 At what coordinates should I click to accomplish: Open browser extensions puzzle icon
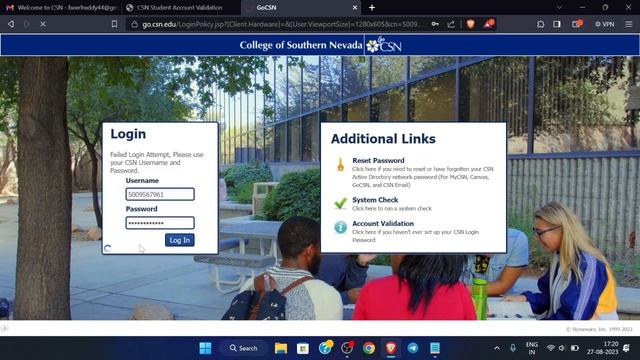pyautogui.click(x=541, y=24)
